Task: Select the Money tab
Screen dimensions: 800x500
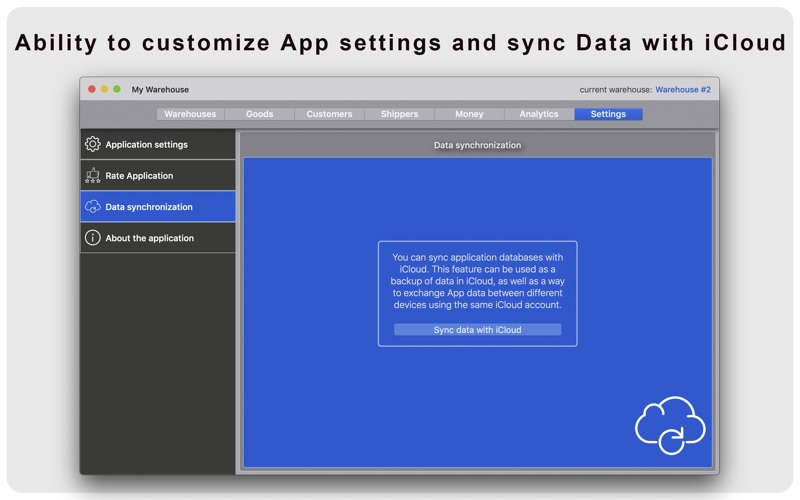Action: (469, 114)
